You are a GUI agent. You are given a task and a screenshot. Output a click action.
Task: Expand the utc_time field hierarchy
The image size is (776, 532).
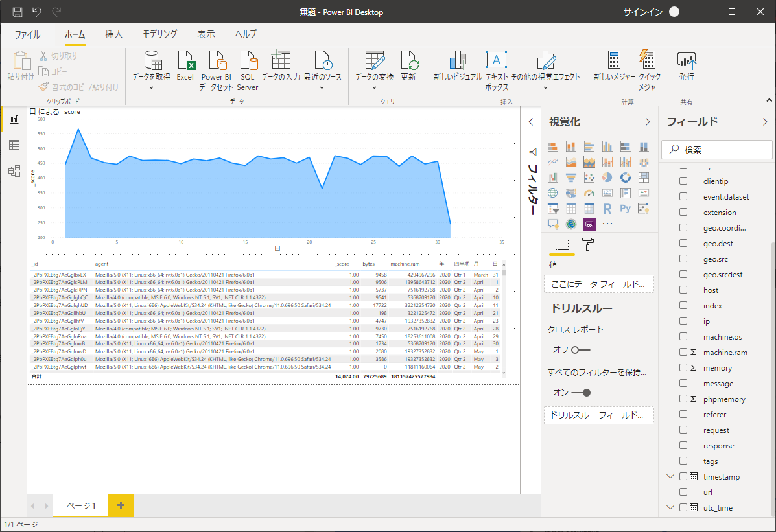point(670,507)
